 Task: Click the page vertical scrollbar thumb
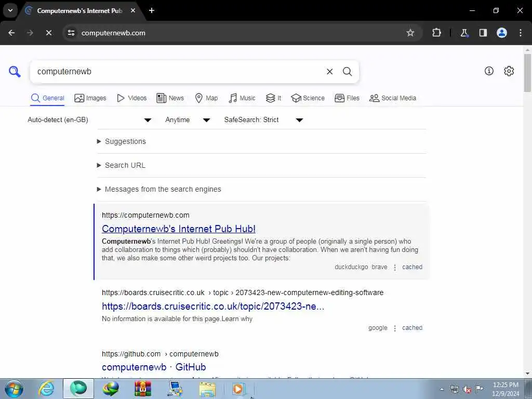tap(527, 73)
